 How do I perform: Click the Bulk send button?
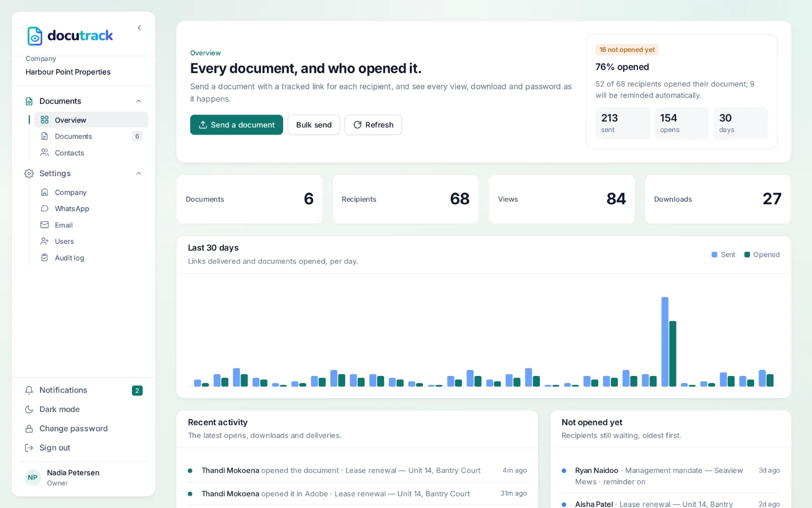coord(314,125)
